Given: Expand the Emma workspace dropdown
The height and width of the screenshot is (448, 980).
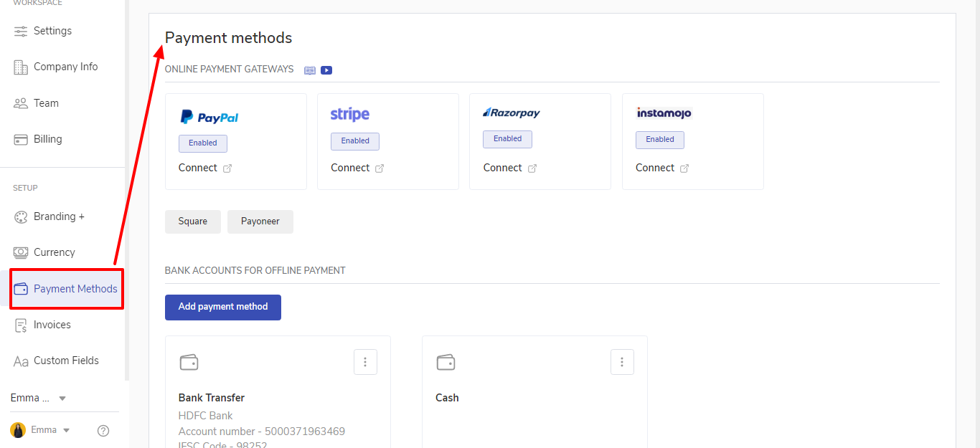Looking at the screenshot, I should 62,399.
